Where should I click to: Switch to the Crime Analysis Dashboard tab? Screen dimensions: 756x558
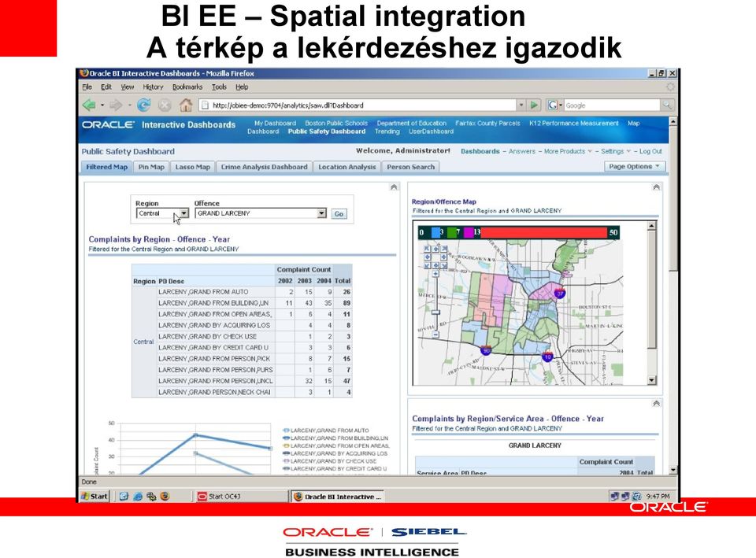coord(265,167)
